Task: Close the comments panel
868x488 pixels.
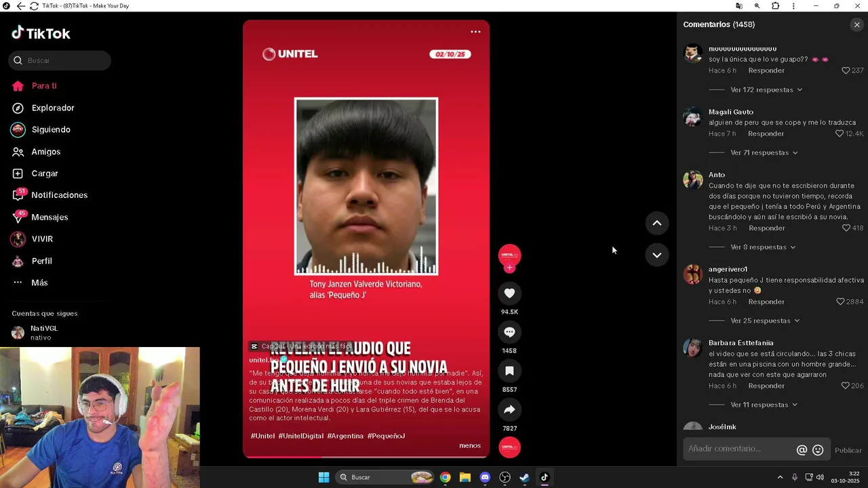Action: 856,24
